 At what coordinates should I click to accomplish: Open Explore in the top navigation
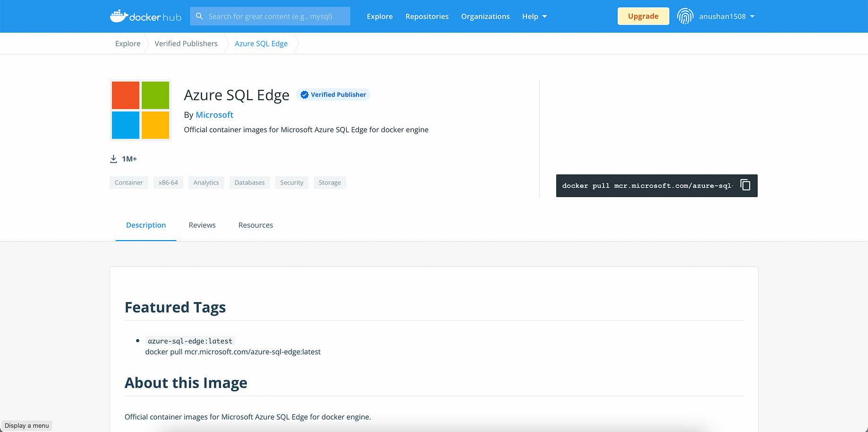click(380, 17)
